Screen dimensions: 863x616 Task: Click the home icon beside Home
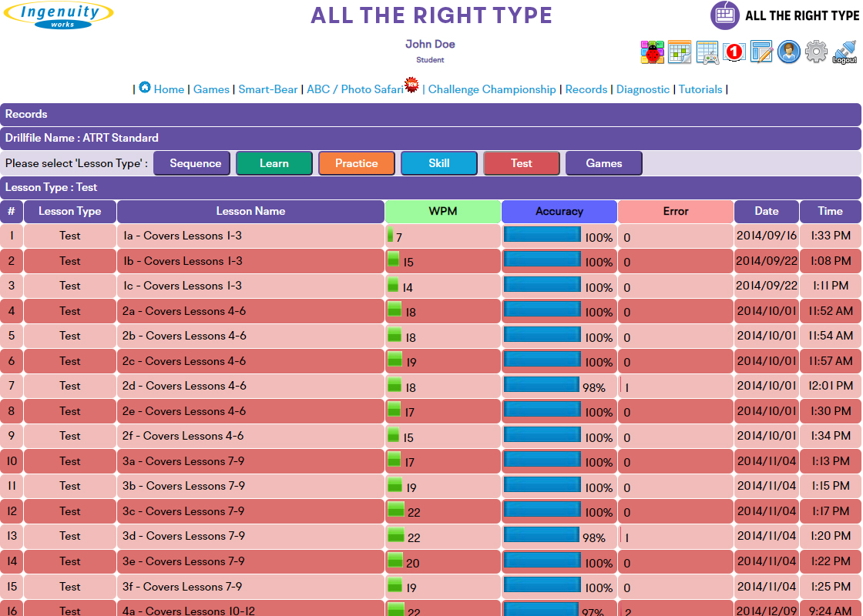145,88
